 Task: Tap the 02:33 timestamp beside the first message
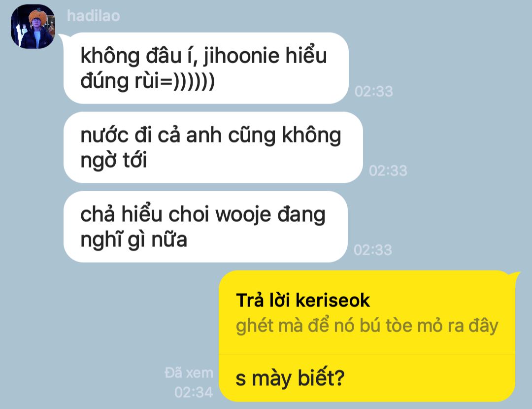pos(374,91)
